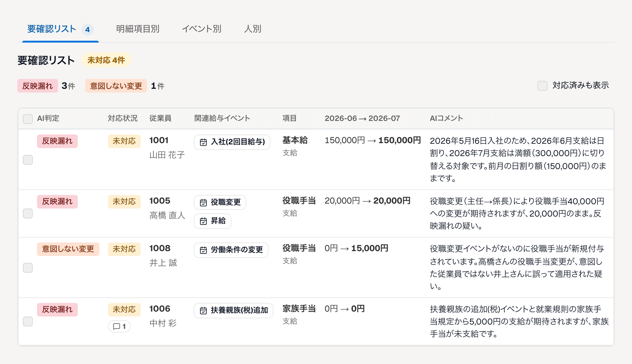
Task: Click the 未対応 status for employee 1001
Action: [124, 141]
